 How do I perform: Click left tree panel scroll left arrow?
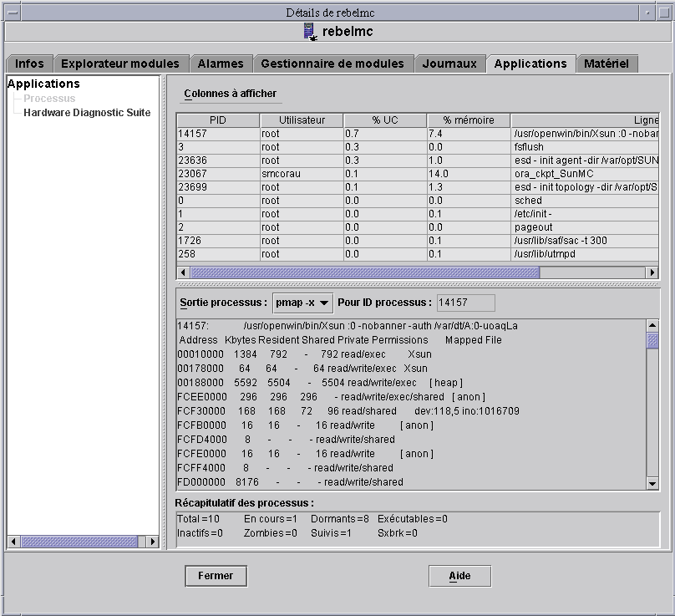click(x=13, y=542)
